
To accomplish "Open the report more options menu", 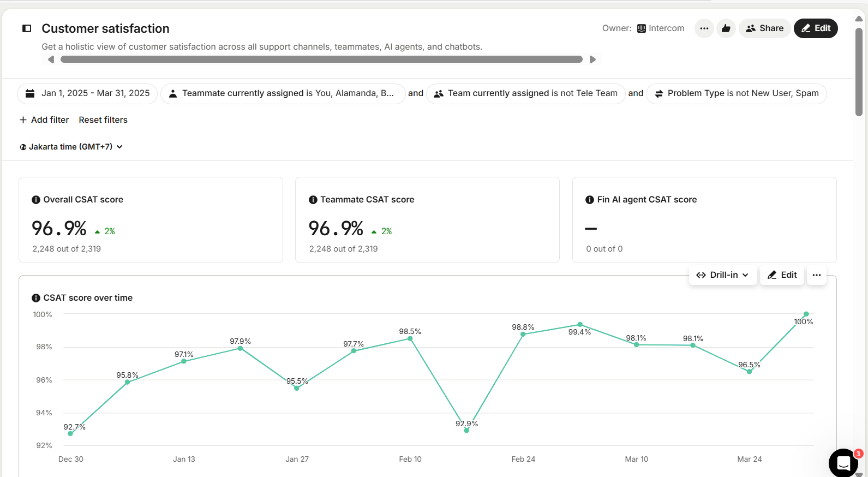I will (x=704, y=28).
